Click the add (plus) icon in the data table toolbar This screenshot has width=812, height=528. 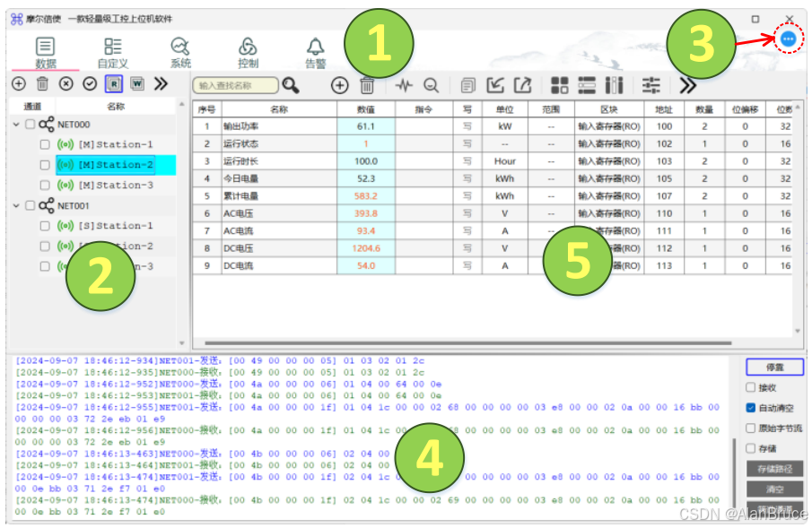340,85
